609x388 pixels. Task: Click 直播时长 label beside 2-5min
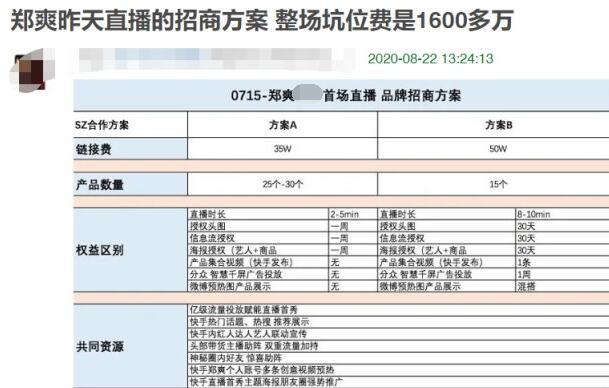tap(208, 214)
